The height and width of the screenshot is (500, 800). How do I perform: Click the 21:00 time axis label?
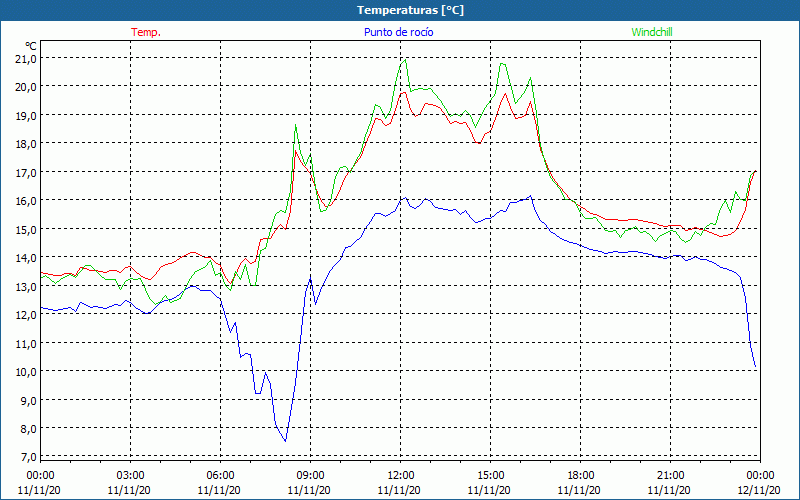coord(670,476)
